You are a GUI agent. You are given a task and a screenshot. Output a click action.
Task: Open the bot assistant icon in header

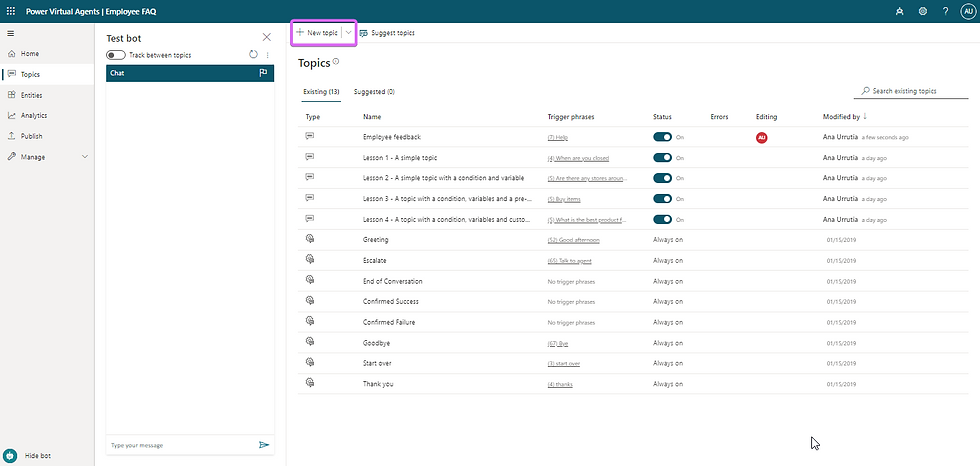pos(899,11)
